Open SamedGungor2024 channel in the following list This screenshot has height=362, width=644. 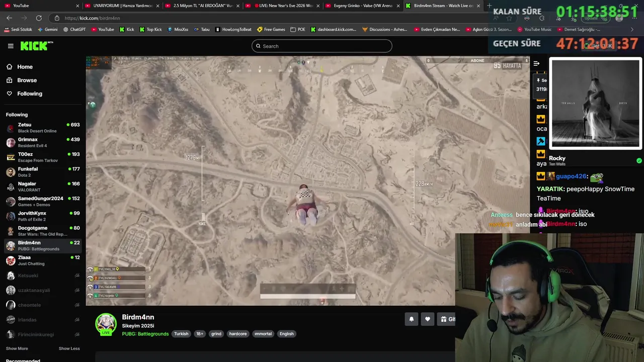click(x=43, y=202)
